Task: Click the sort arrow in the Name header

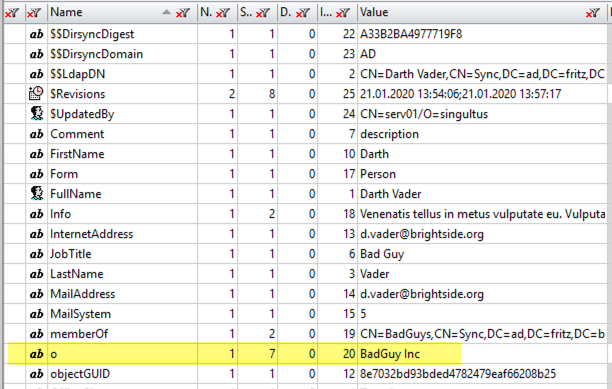Action: [x=167, y=12]
